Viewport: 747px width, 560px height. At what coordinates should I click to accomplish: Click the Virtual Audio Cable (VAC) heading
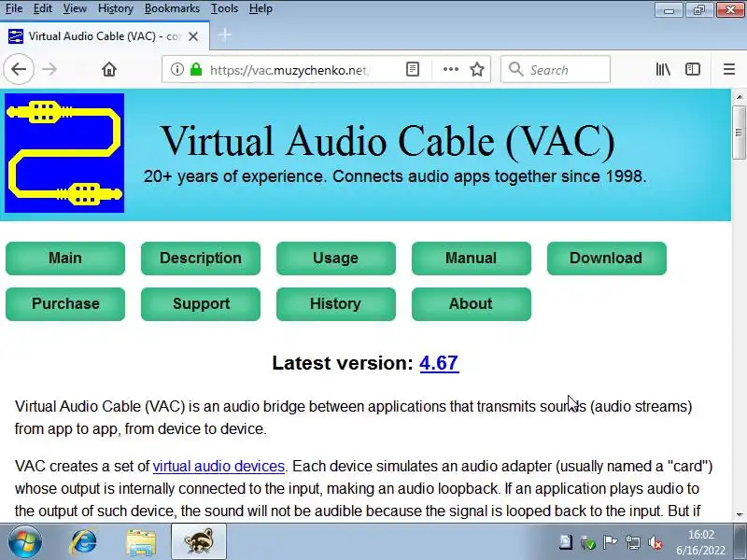tap(388, 141)
